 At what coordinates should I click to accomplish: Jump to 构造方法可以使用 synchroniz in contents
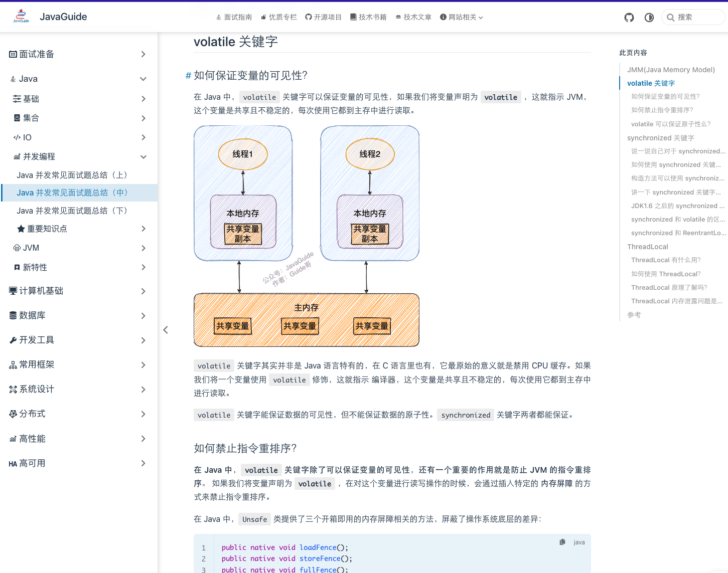(x=677, y=178)
